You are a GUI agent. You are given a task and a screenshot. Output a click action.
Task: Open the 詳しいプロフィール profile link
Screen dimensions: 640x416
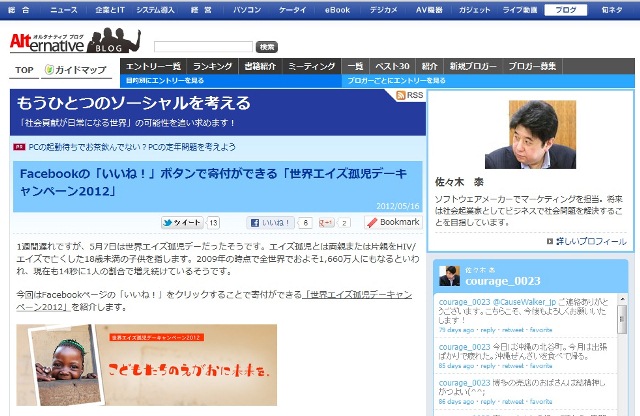click(x=589, y=242)
